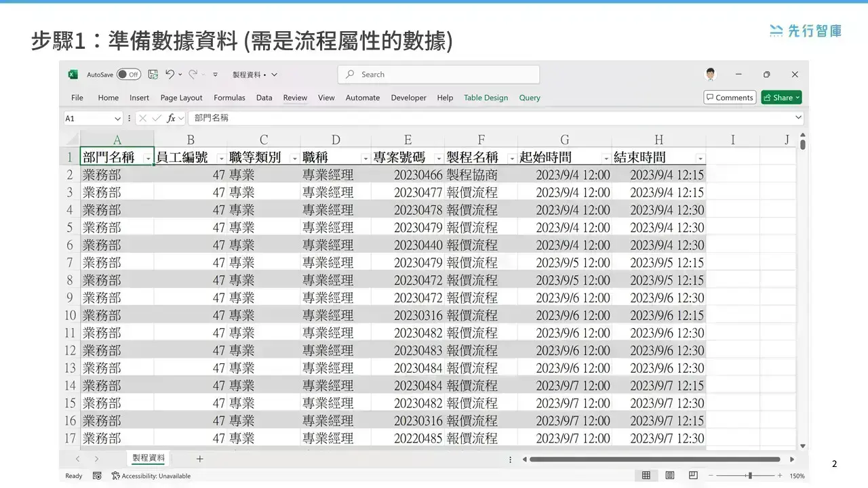Viewport: 868px width, 488px height.
Task: Click previous sheet navigation arrow
Action: [x=77, y=459]
